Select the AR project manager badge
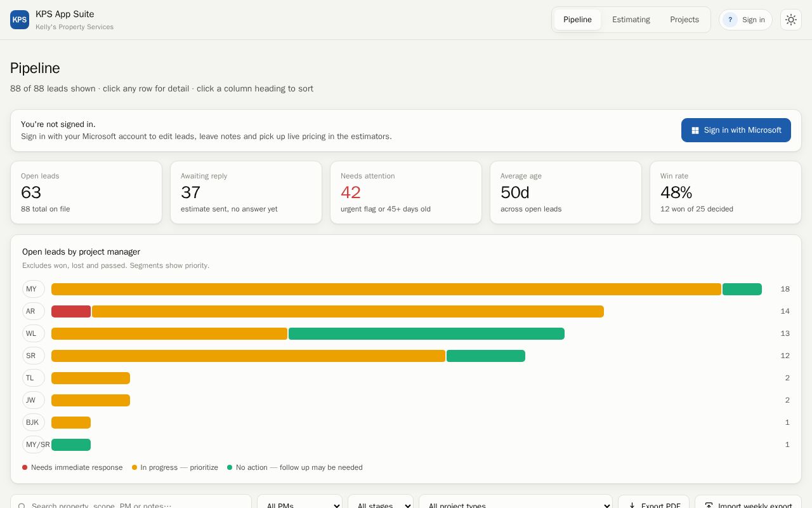The height and width of the screenshot is (508, 812). 34,311
